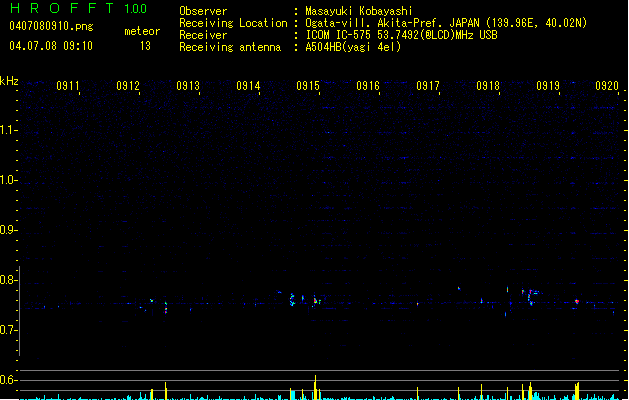Click the 0.6 kHz axis label
The height and width of the screenshot is (400, 629).
8,380
